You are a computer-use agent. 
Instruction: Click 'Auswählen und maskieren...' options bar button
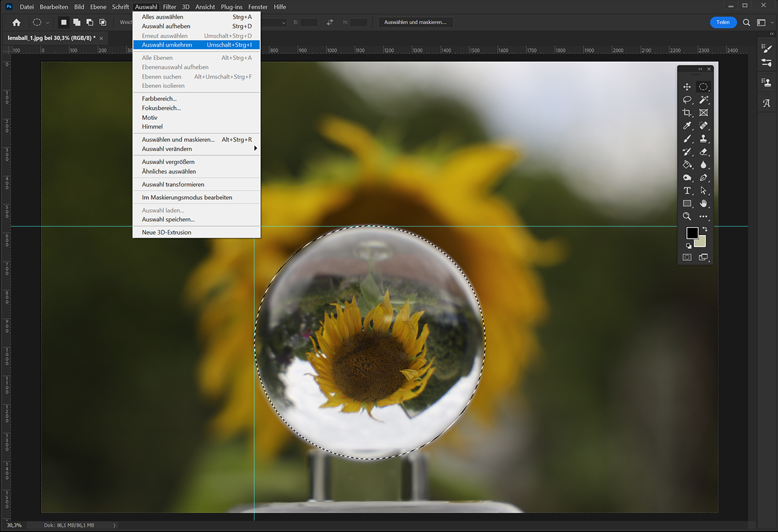(415, 22)
